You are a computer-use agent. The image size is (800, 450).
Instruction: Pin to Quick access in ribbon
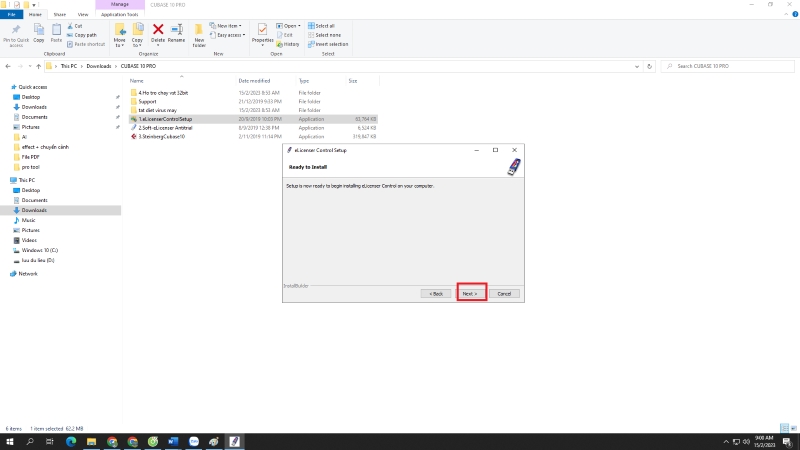click(16, 35)
